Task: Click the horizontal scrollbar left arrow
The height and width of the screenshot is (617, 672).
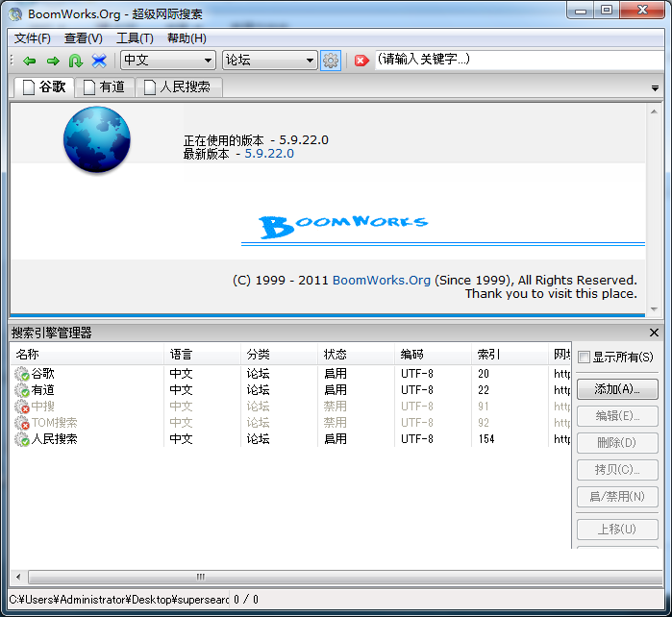Action: (x=18, y=577)
